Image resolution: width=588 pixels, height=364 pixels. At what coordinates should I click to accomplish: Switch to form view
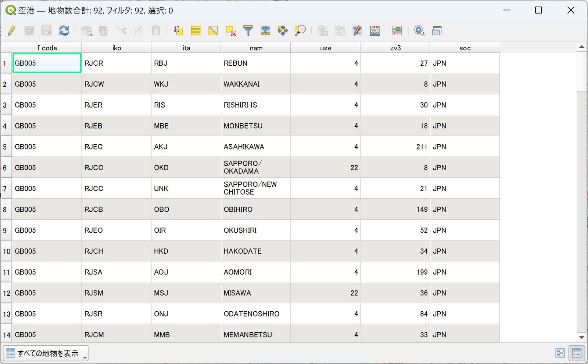coord(560,353)
